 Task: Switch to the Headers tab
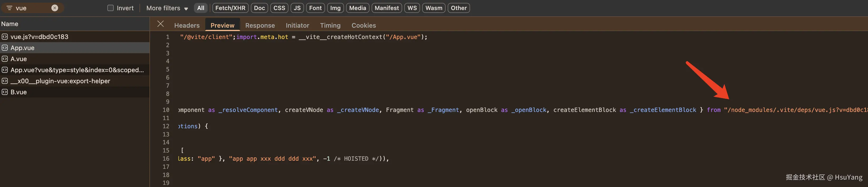[187, 25]
